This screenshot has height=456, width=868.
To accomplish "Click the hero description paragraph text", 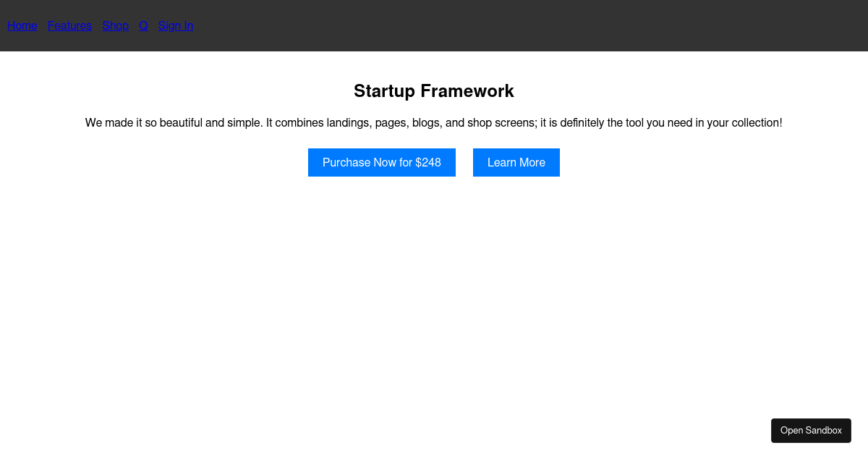I will point(434,122).
